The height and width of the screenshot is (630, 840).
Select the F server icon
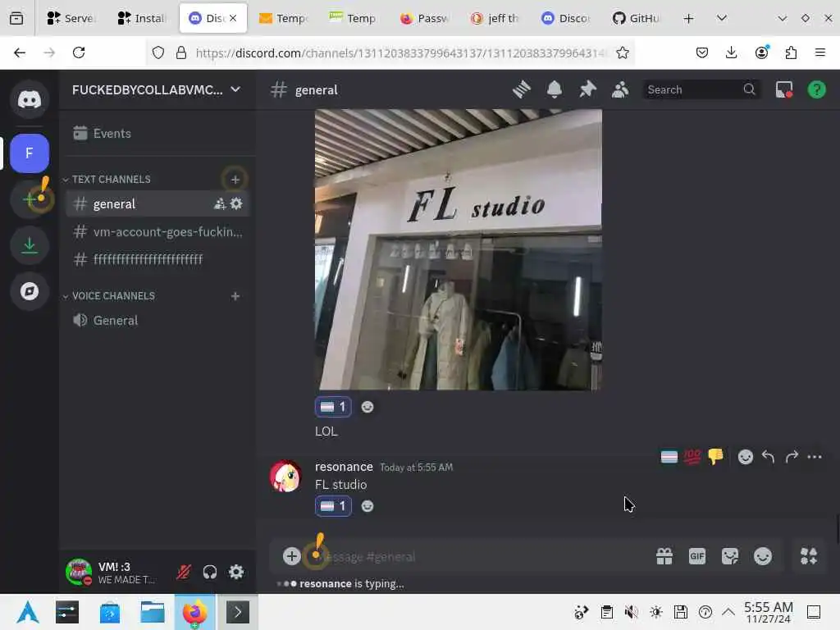(30, 153)
